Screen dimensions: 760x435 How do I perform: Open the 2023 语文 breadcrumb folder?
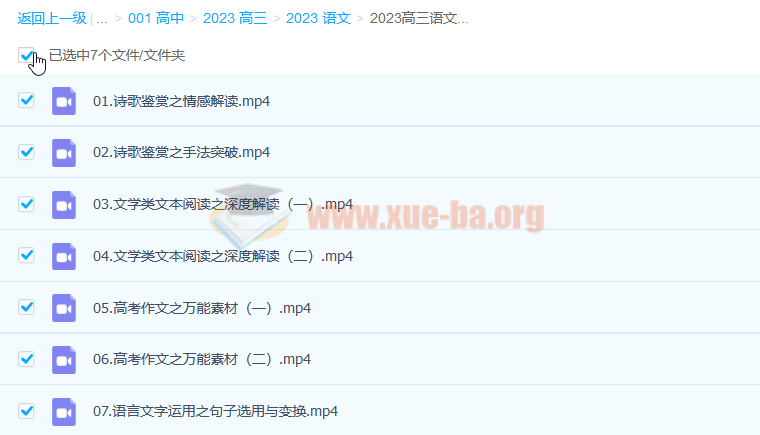click(x=317, y=18)
